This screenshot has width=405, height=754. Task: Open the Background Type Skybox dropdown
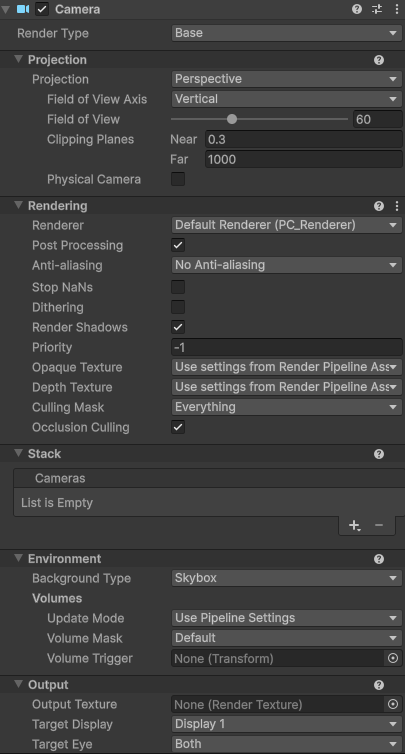(x=287, y=578)
